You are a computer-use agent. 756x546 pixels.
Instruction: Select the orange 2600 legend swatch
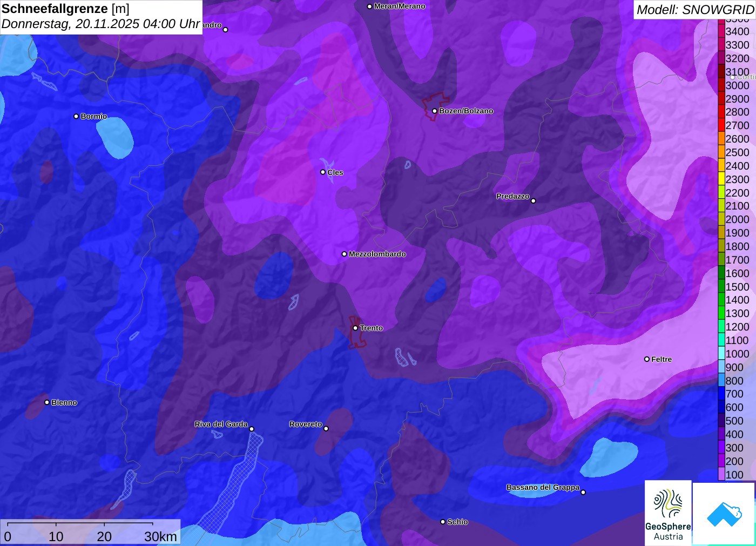click(x=721, y=139)
